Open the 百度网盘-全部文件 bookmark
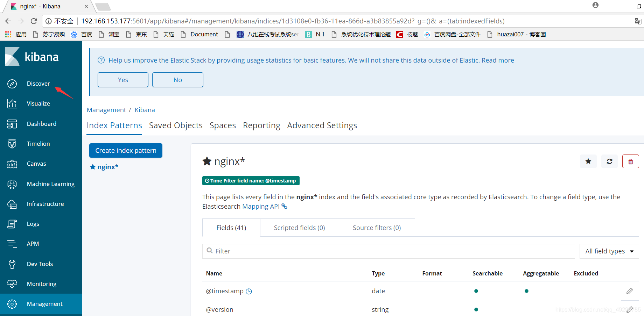Screen dimensions: 644x316 [x=453, y=34]
